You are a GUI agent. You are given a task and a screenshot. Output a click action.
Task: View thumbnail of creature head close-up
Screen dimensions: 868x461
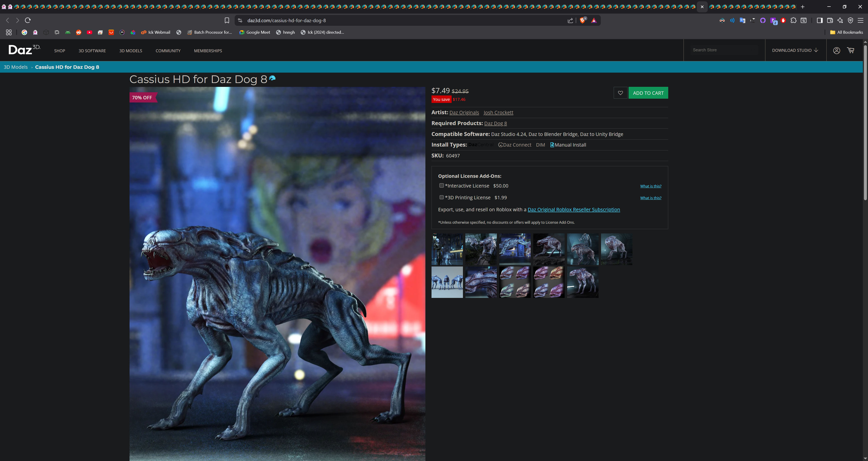click(481, 282)
